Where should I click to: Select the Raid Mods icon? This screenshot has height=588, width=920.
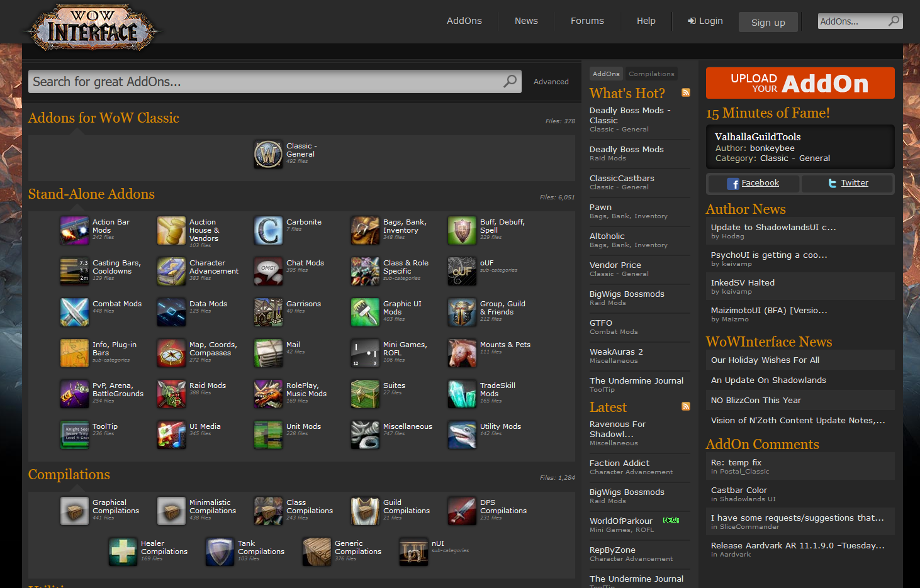pyautogui.click(x=171, y=394)
